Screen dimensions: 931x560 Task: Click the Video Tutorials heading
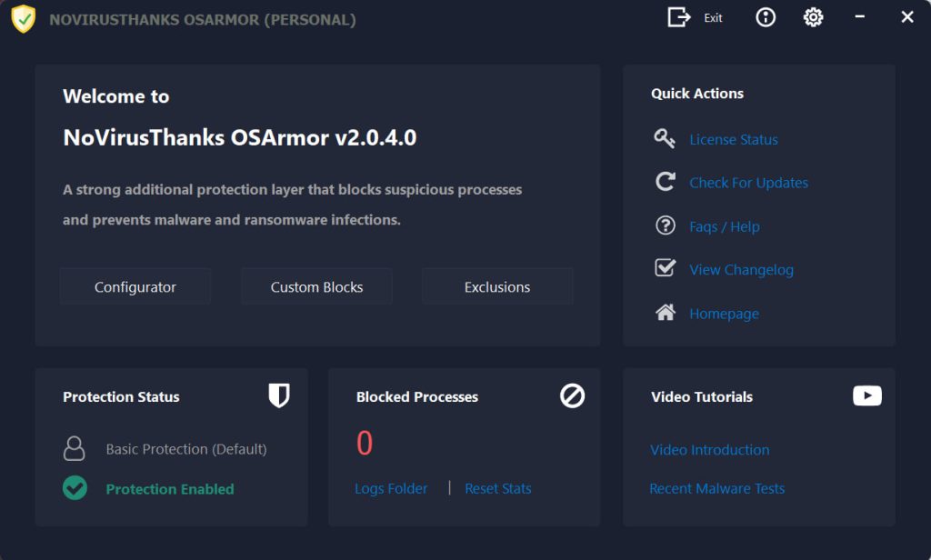click(x=702, y=396)
